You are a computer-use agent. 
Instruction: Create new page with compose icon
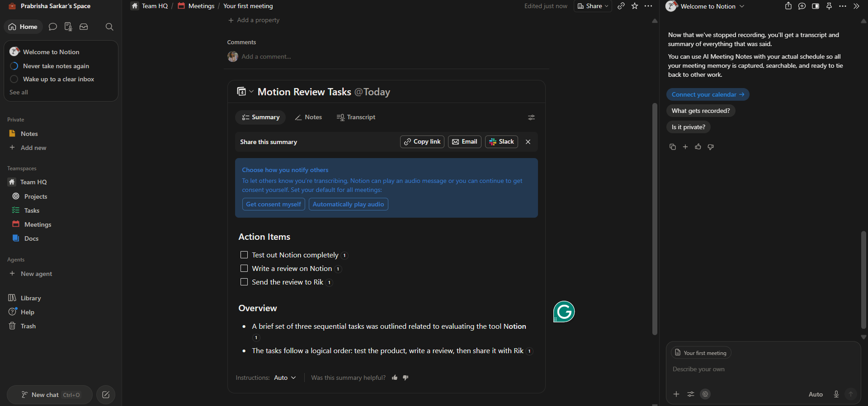pyautogui.click(x=106, y=395)
